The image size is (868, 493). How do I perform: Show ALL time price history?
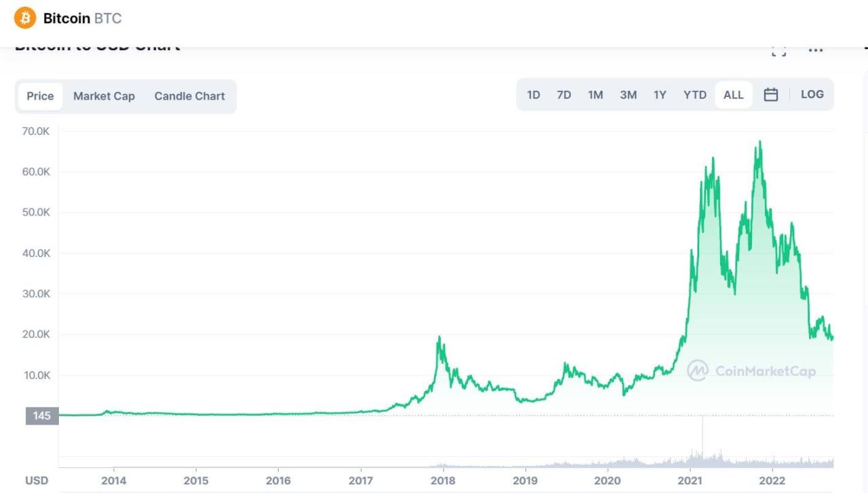pyautogui.click(x=733, y=95)
